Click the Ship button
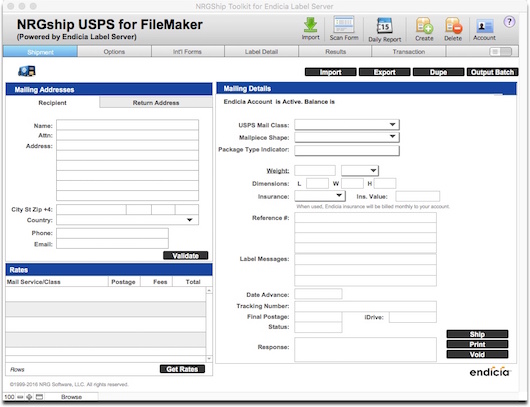 tap(477, 334)
